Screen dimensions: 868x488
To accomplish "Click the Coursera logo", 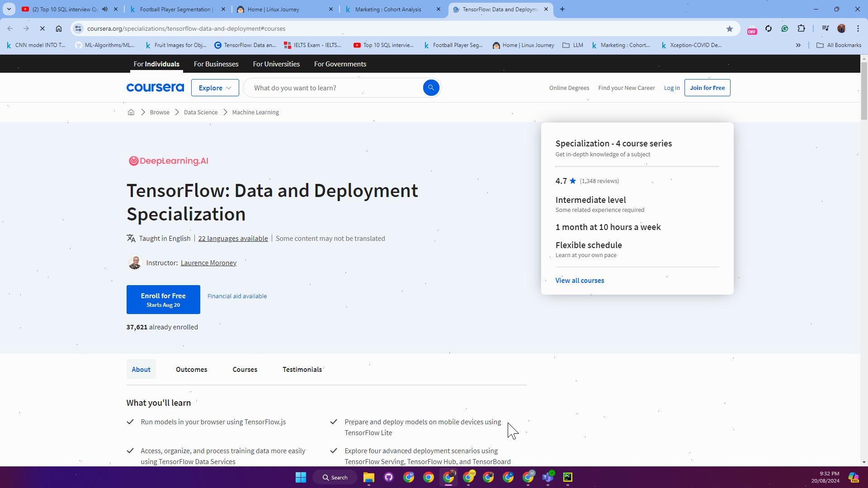I will 155,88.
